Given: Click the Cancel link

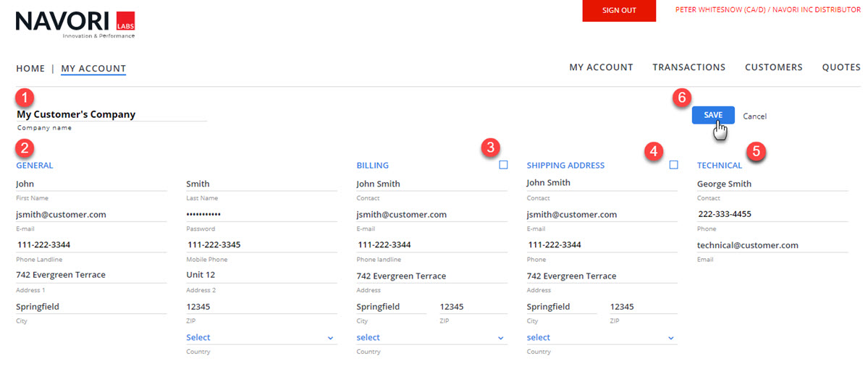Looking at the screenshot, I should coord(754,116).
